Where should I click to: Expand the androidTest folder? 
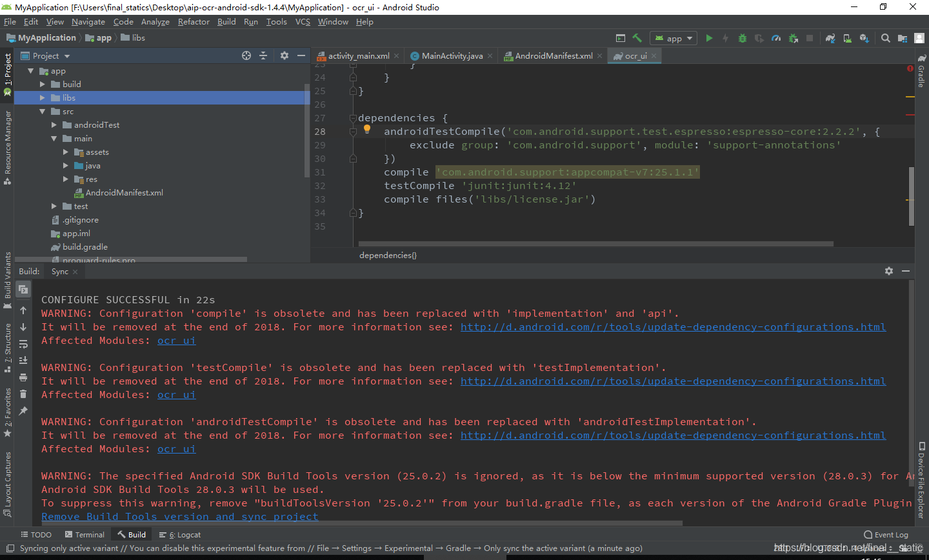tap(54, 125)
